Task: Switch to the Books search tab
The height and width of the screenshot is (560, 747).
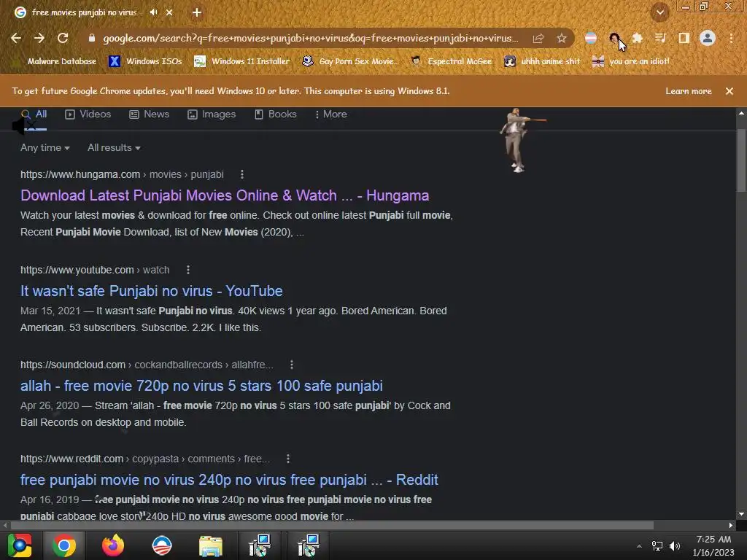Action: coord(275,114)
